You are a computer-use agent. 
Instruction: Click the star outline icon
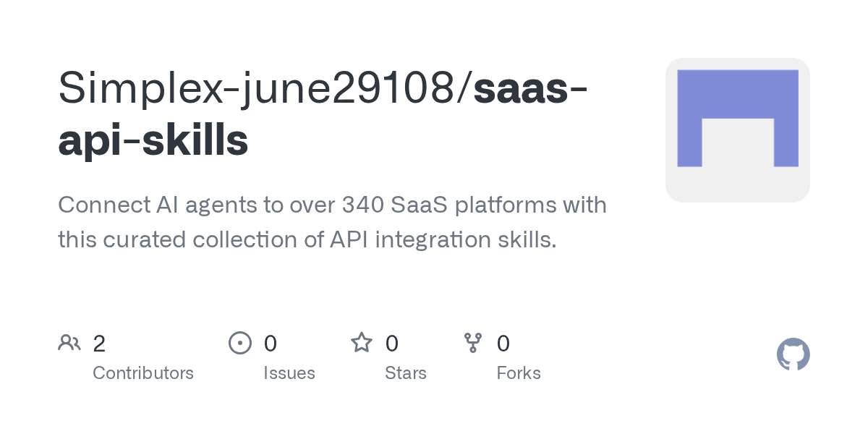(362, 342)
